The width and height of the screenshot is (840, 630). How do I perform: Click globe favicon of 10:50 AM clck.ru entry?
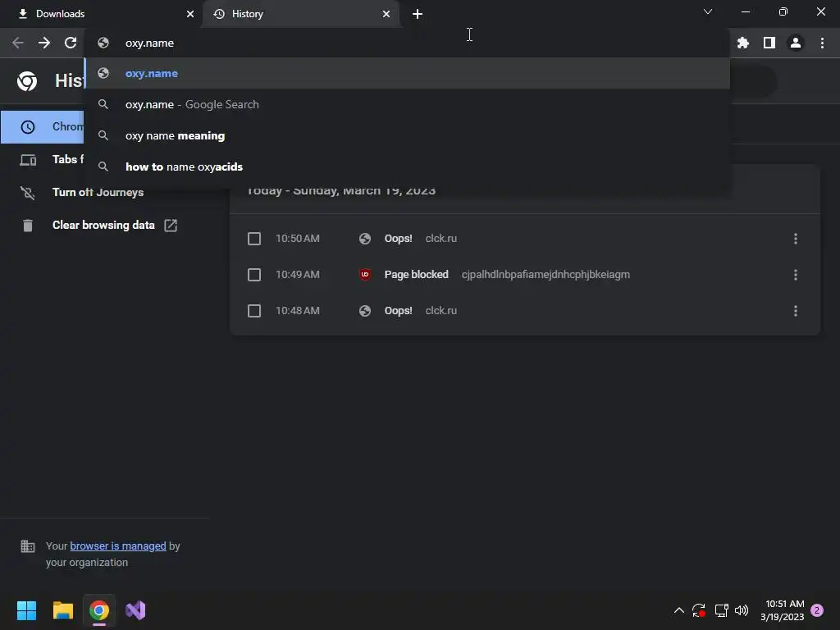click(x=365, y=239)
